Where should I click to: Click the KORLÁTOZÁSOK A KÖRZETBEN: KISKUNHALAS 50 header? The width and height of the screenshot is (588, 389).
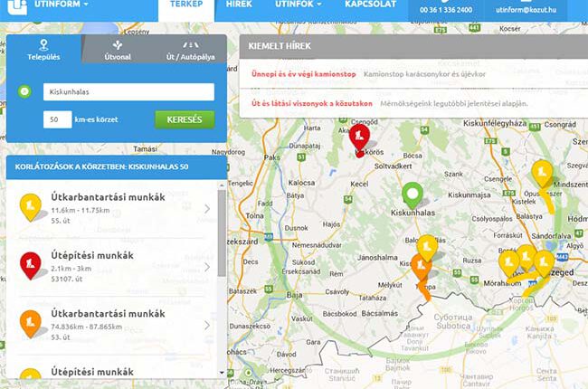(117, 167)
